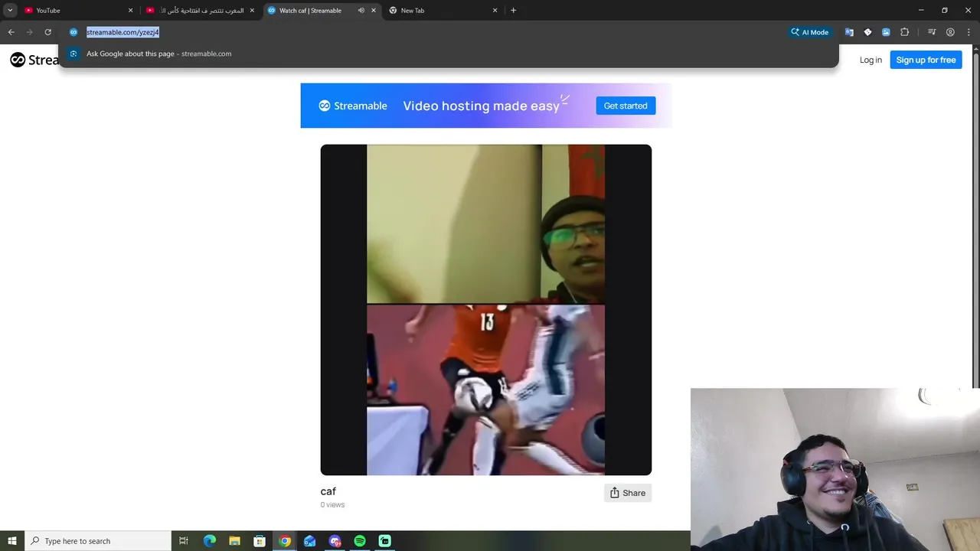Open the Mail app from the taskbar
Image resolution: width=980 pixels, height=551 pixels.
(309, 541)
